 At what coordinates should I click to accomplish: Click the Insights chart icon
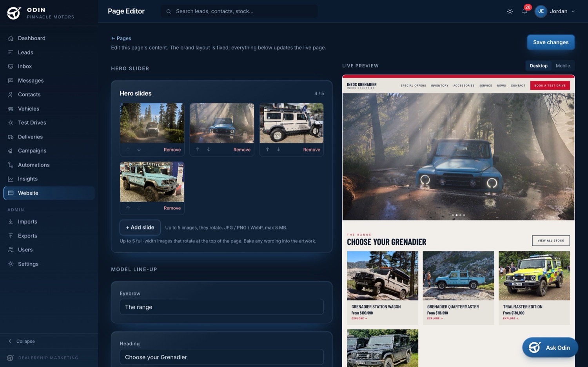(x=11, y=179)
